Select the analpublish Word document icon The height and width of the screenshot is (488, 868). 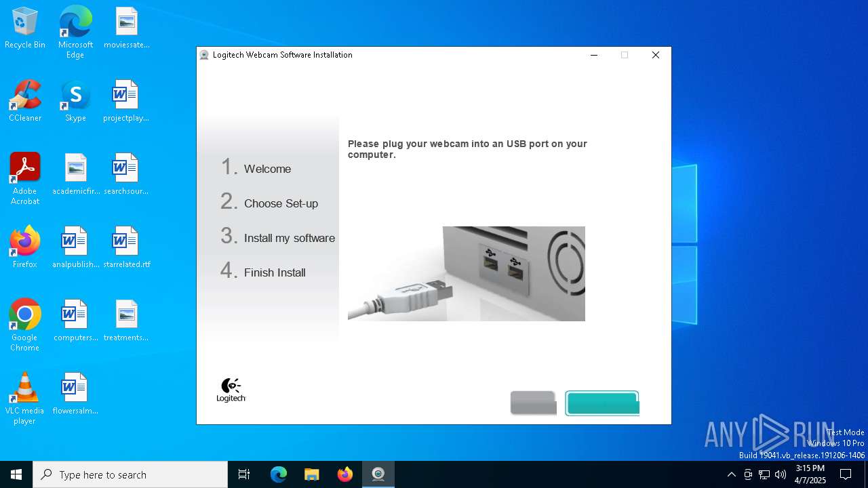pos(75,248)
